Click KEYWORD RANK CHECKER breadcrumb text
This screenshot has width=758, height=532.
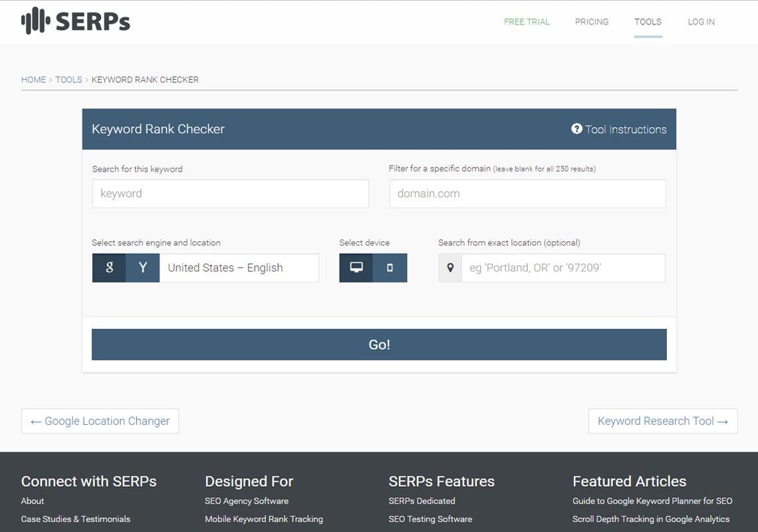pos(145,80)
